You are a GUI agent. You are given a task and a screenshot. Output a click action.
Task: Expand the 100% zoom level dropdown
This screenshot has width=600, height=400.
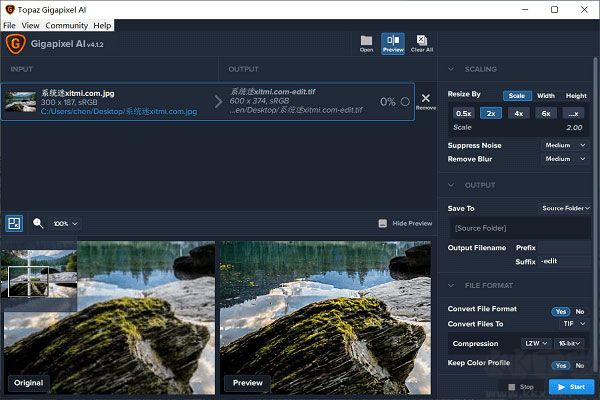[66, 223]
